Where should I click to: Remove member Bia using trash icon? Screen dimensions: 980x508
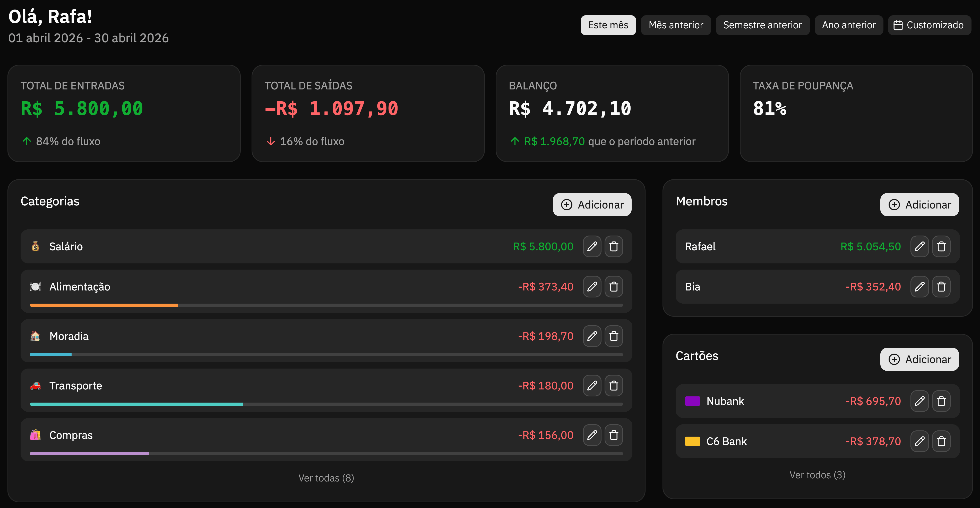coord(941,287)
